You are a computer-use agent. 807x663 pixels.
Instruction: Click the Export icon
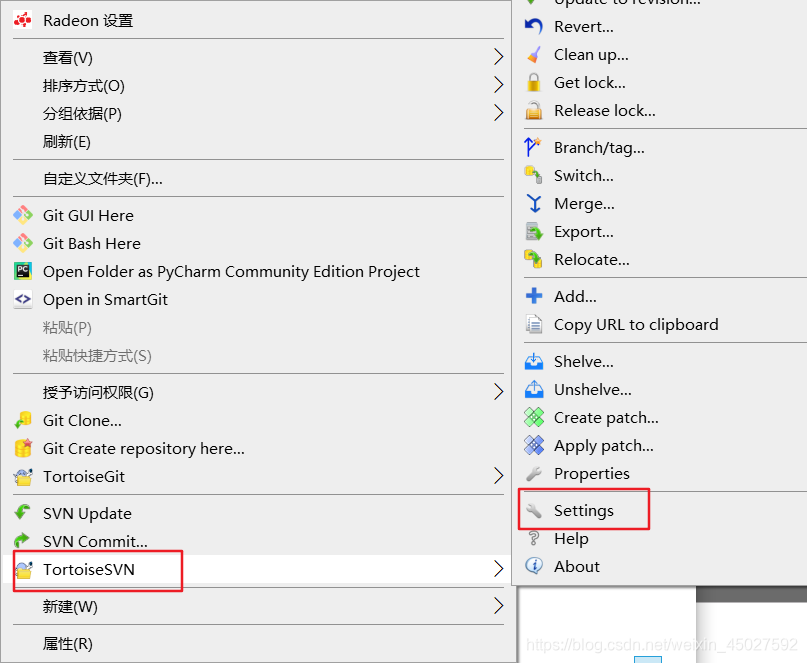(534, 232)
